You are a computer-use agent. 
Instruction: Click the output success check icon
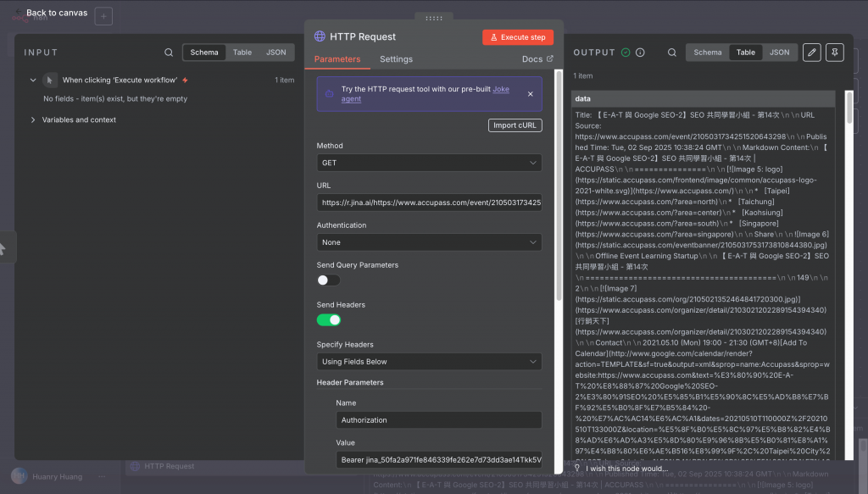pyautogui.click(x=626, y=53)
